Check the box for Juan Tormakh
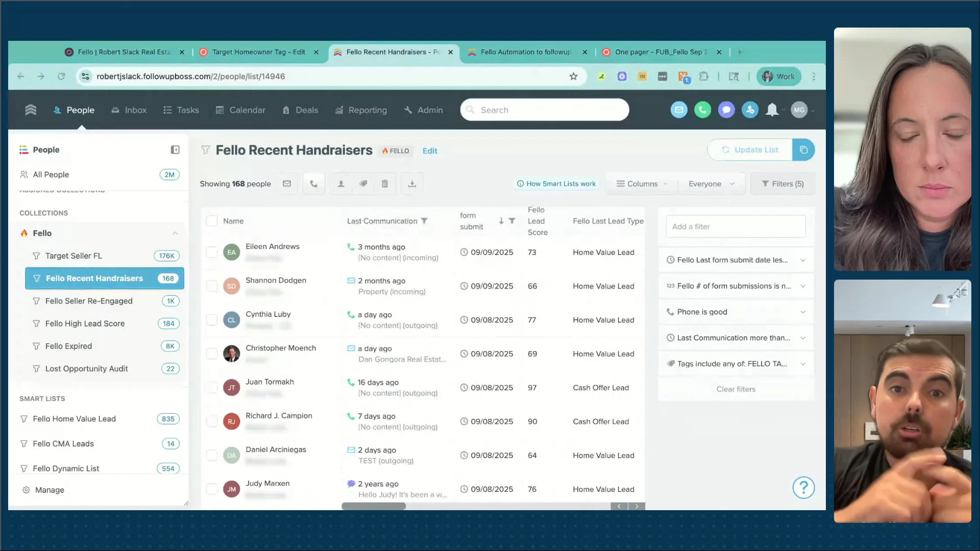Viewport: 980px width, 551px height. (x=211, y=388)
